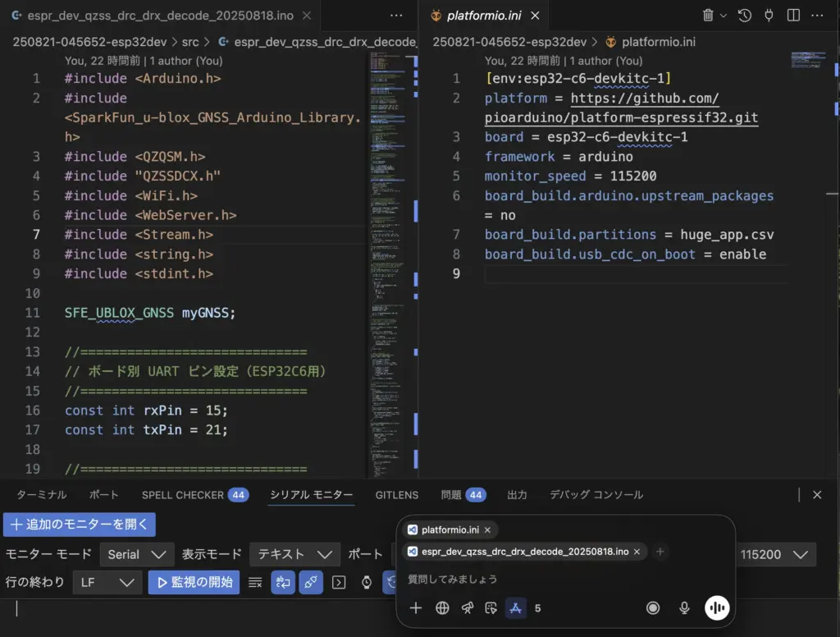Switch to the espr_dev_qzss .ino editor tab

coord(160,16)
